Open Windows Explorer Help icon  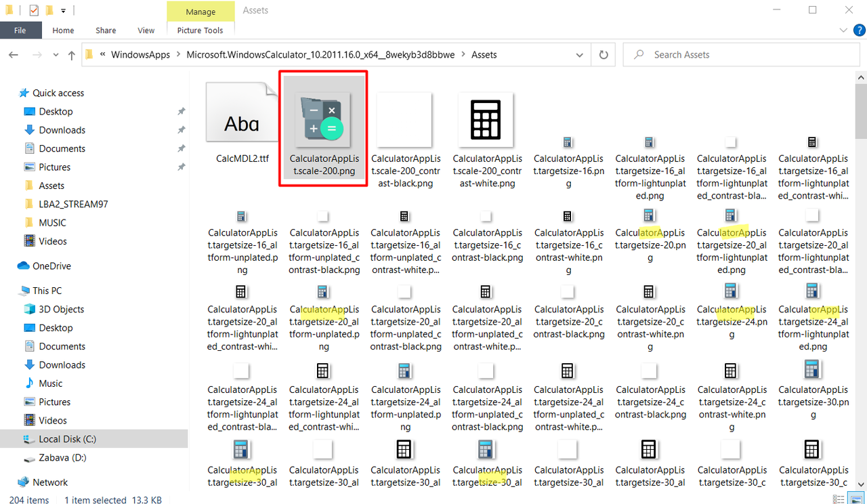[x=860, y=30]
